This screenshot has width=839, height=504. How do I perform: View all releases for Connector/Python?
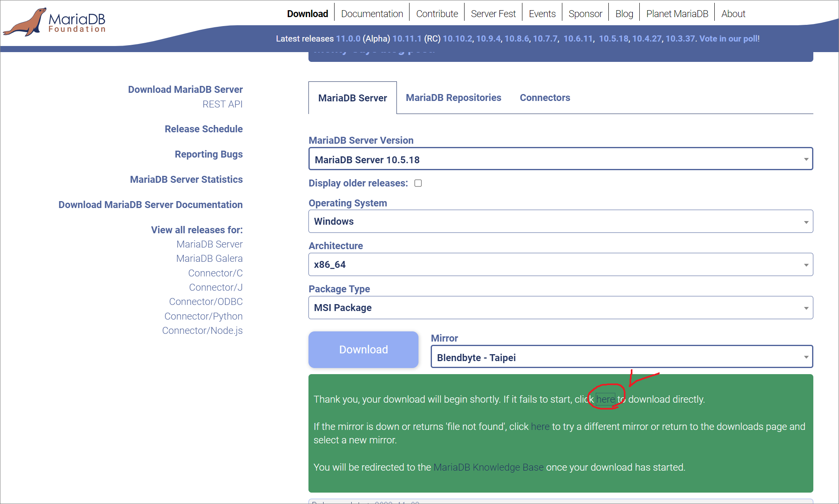click(203, 316)
